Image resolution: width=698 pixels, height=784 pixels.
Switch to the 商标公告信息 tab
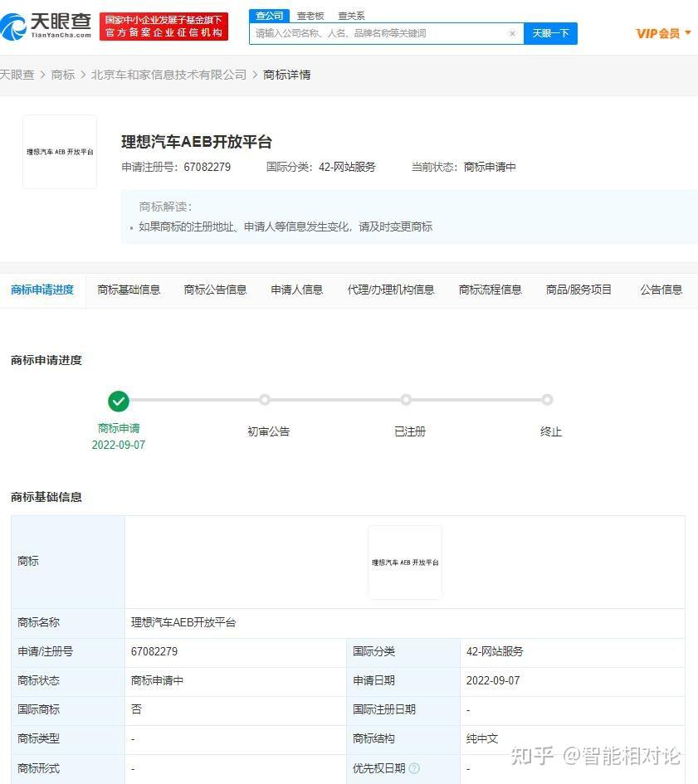click(216, 290)
